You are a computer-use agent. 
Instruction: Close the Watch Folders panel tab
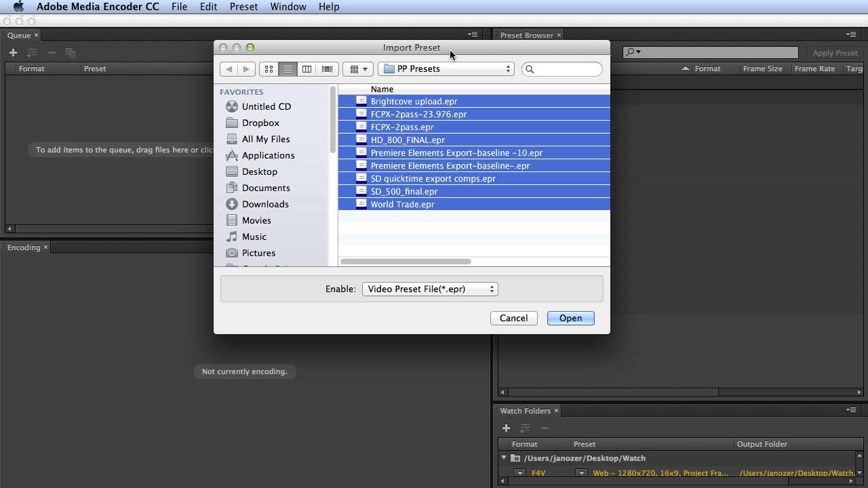pyautogui.click(x=556, y=411)
